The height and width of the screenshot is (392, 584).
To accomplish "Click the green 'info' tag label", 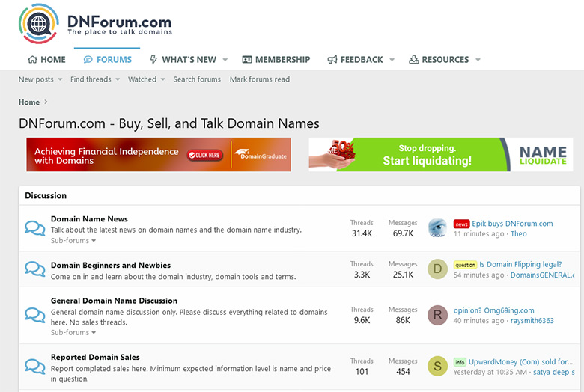I will pyautogui.click(x=460, y=362).
